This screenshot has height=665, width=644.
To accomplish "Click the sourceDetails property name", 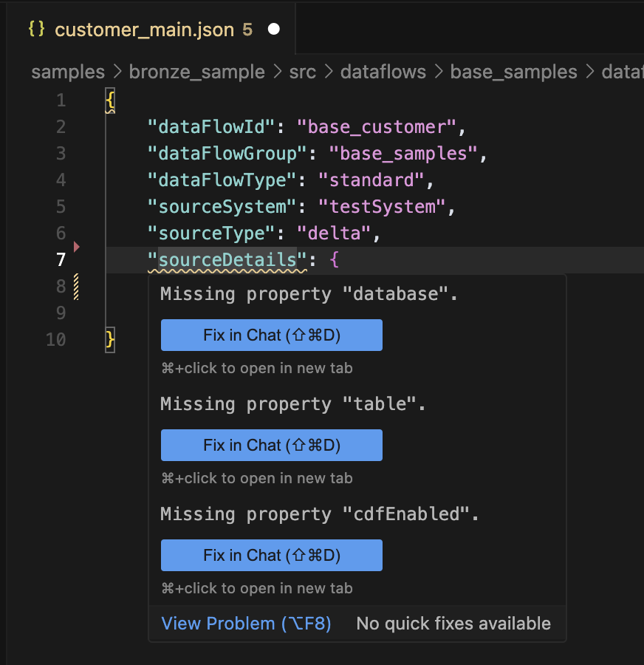I will [229, 259].
